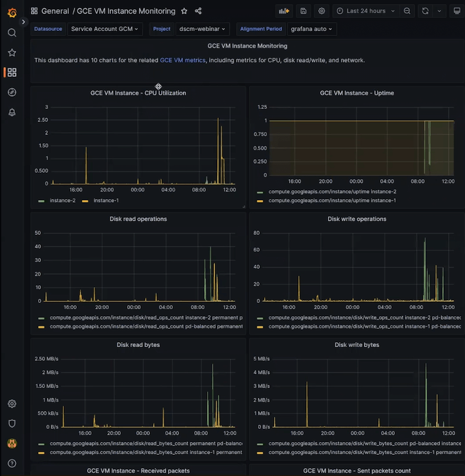This screenshot has width=465, height=476.
Task: Click yellow swatch of CPU instance-1 legend
Action: pyautogui.click(x=85, y=201)
